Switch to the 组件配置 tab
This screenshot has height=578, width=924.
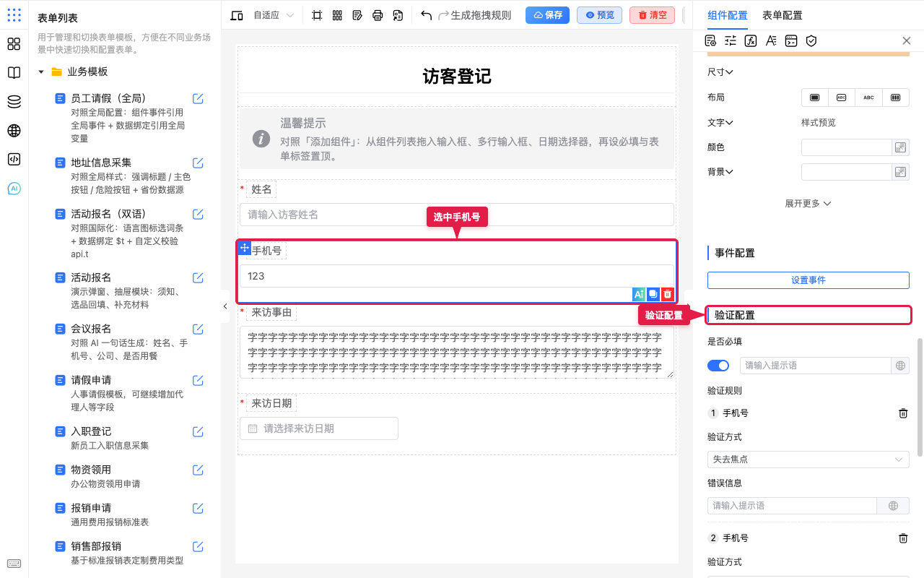(728, 15)
